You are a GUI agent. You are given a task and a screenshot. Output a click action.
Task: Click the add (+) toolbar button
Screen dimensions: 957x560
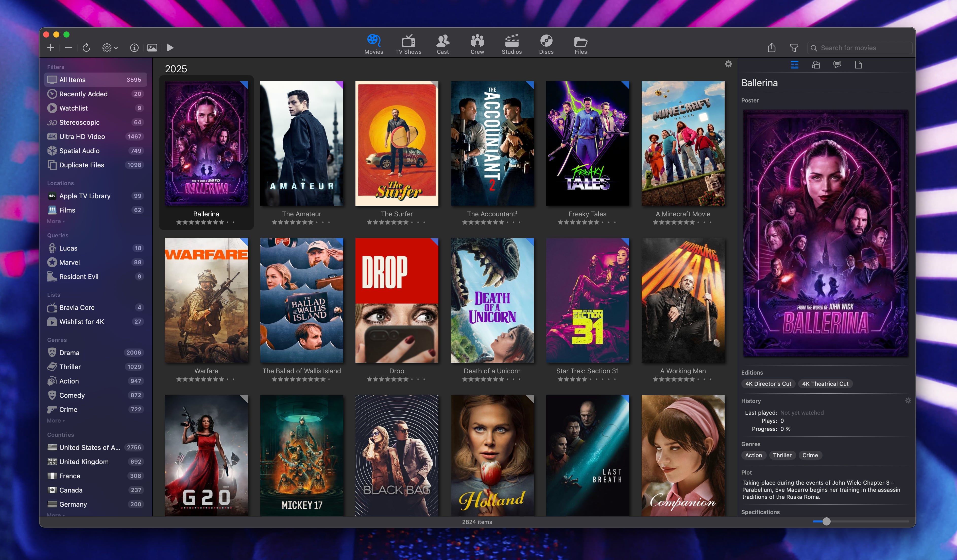coord(50,47)
